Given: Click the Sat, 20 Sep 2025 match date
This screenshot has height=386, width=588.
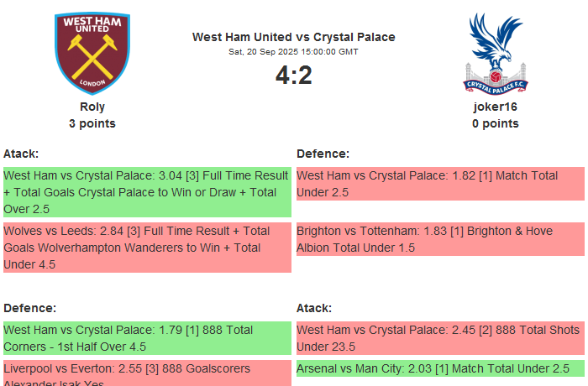Looking at the screenshot, I should coord(293,52).
